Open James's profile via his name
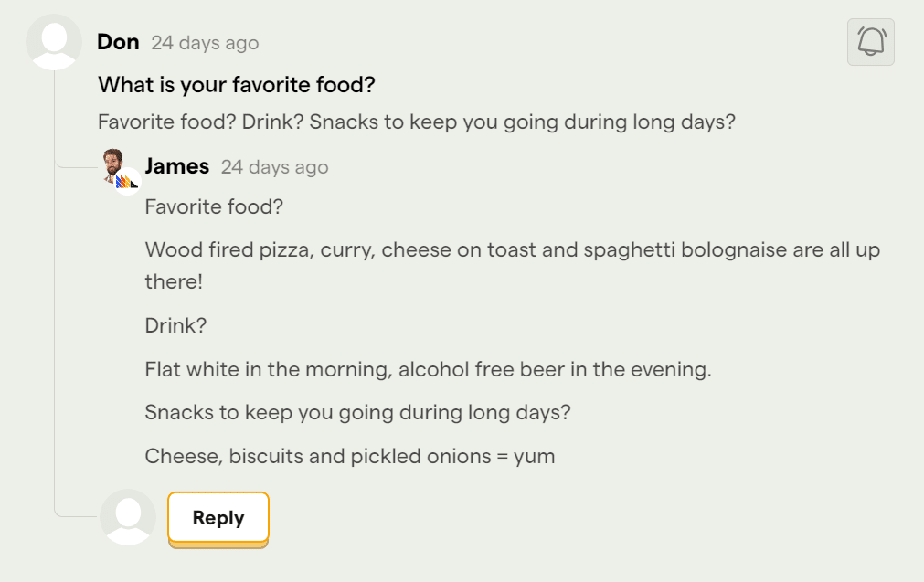Image resolution: width=924 pixels, height=582 pixels. pos(176,166)
